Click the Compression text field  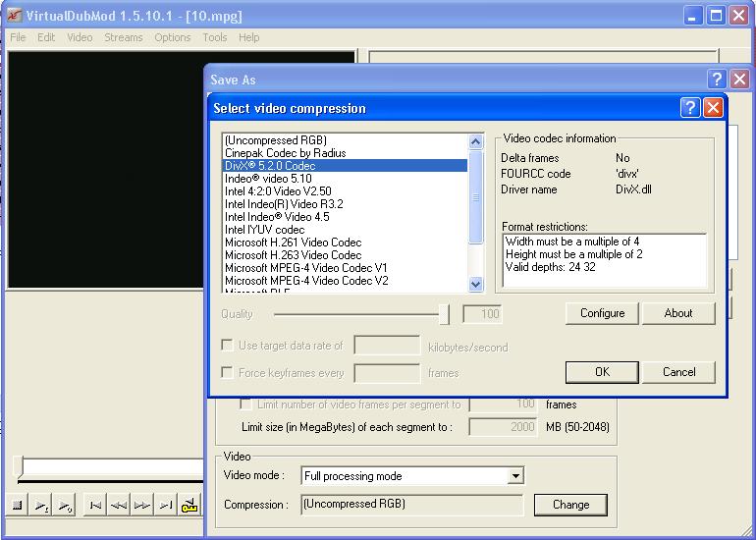(x=412, y=505)
